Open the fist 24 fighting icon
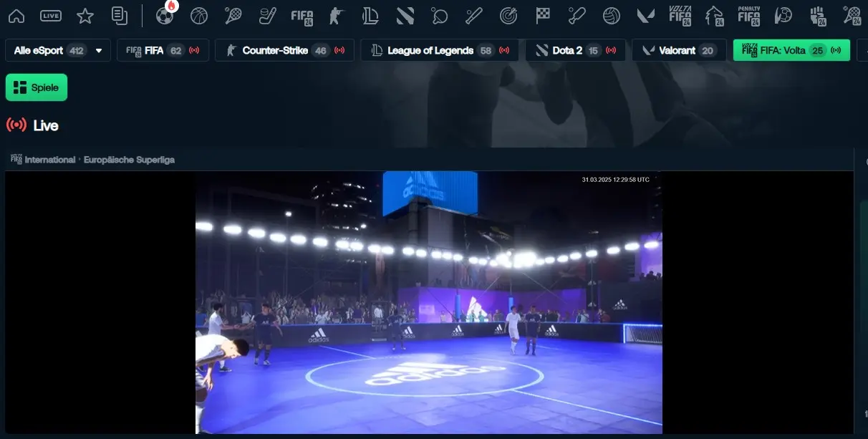868x439 pixels. click(x=818, y=15)
